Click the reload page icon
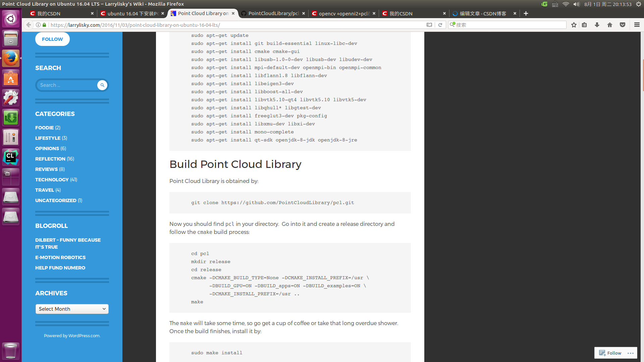The width and height of the screenshot is (644, 362). pos(440,25)
